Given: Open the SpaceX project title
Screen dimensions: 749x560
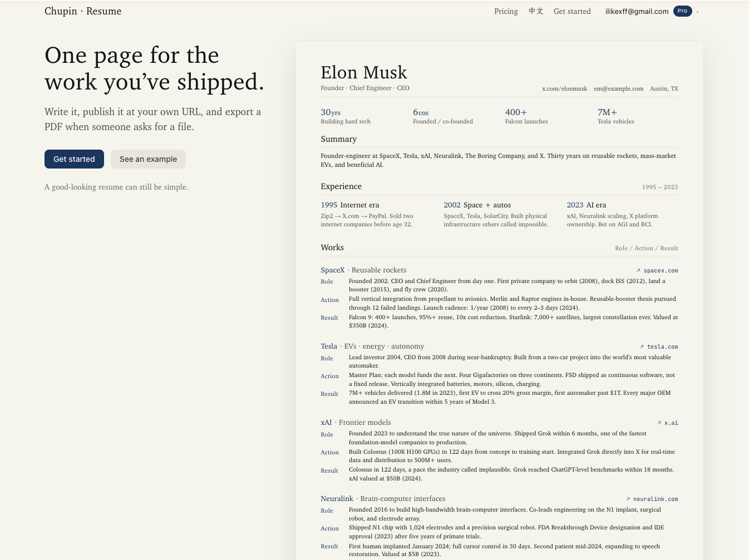Looking at the screenshot, I should (x=333, y=270).
